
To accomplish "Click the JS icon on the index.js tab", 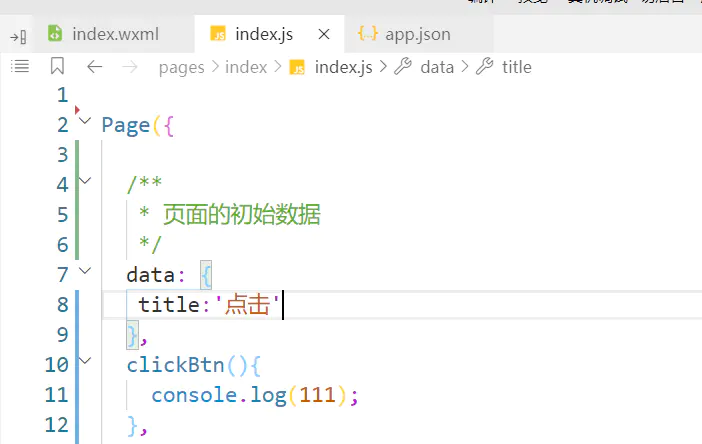I will coord(218,34).
